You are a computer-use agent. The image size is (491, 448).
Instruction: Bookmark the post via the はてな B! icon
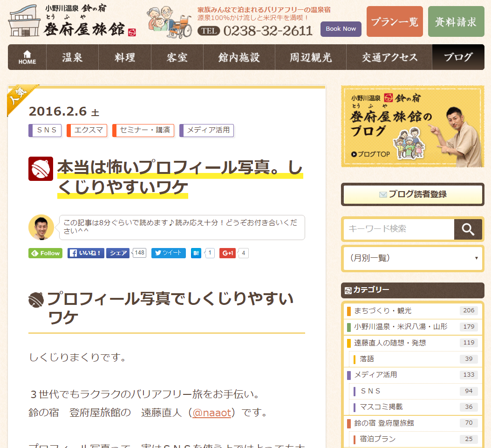(x=196, y=253)
